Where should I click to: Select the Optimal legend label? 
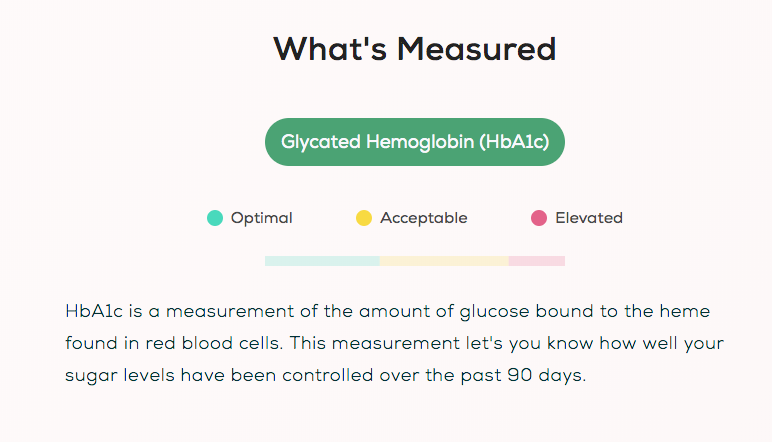261,218
